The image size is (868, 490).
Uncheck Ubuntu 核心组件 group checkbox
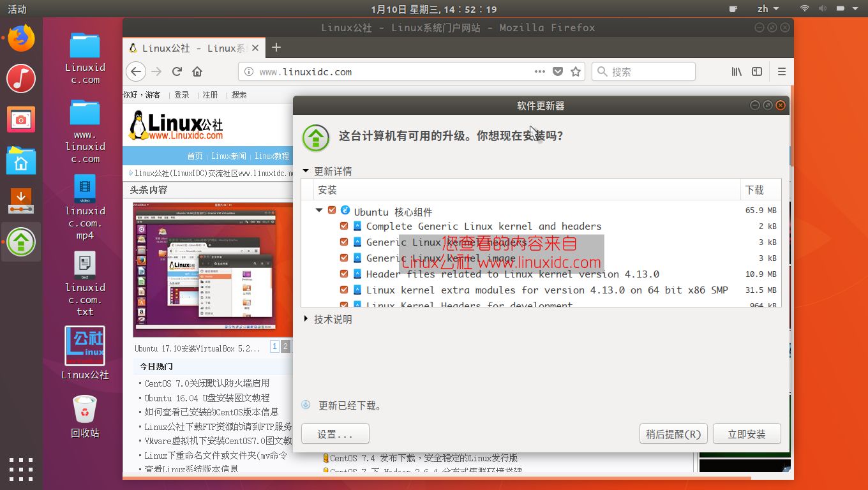tap(332, 210)
